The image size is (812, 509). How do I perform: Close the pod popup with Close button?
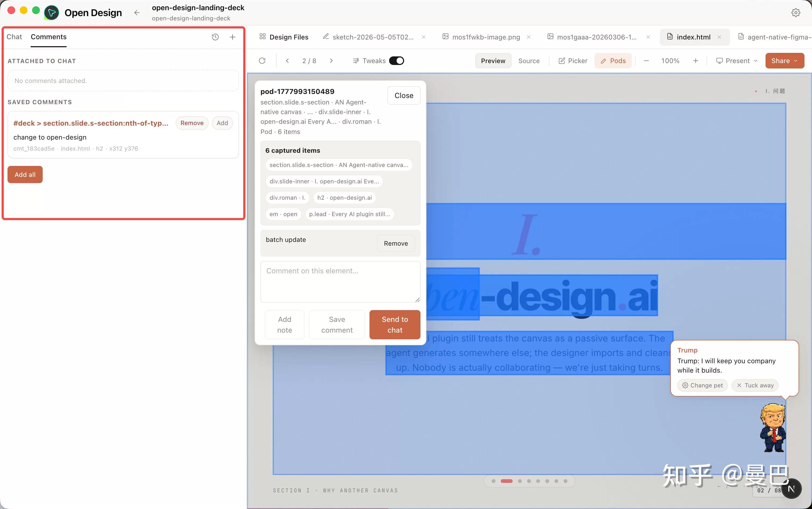pyautogui.click(x=404, y=96)
